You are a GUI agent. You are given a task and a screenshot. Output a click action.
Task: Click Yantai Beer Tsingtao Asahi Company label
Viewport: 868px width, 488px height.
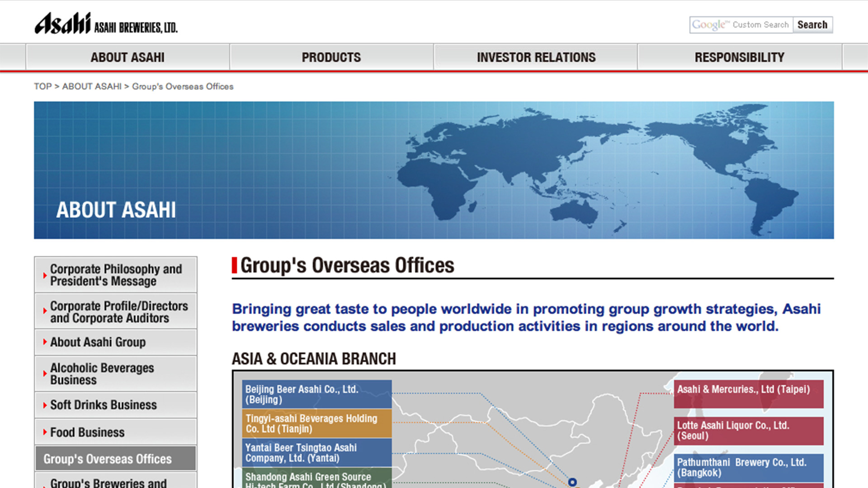(x=317, y=452)
